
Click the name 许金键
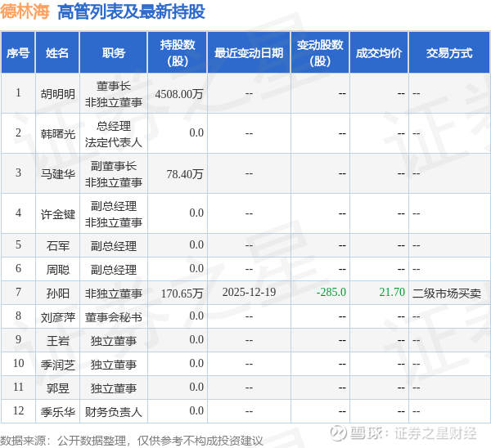point(58,214)
